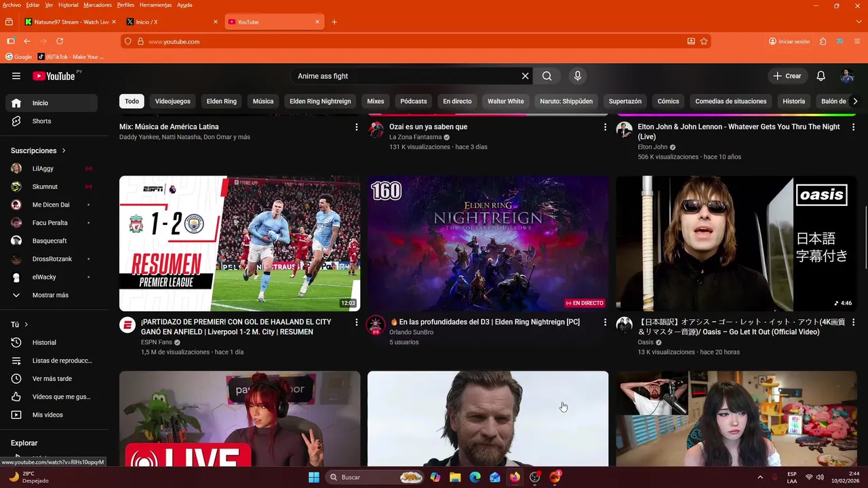868x488 pixels.
Task: Open options for Liverpool 1-2 M. City video
Action: click(x=357, y=323)
